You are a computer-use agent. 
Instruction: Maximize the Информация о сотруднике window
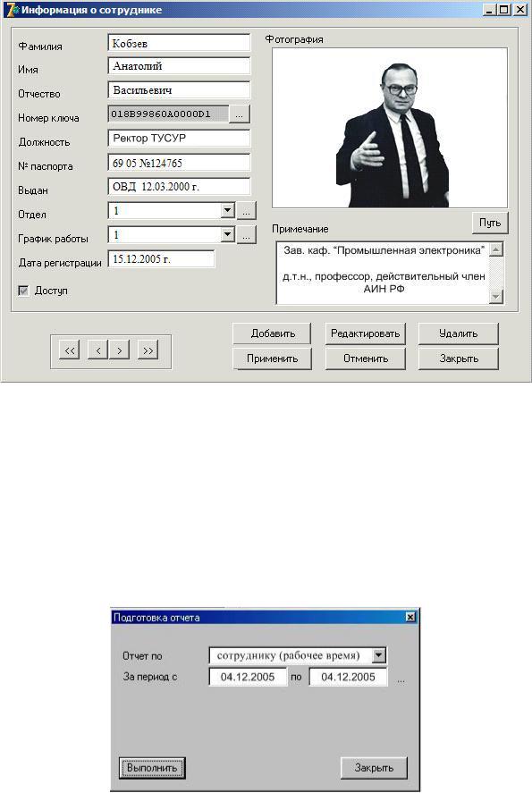click(504, 10)
